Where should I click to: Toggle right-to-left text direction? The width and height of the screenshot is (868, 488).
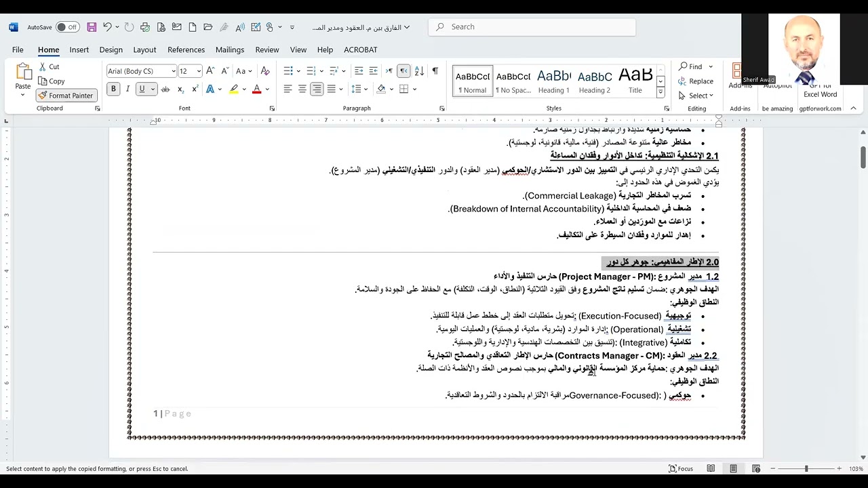(x=403, y=71)
